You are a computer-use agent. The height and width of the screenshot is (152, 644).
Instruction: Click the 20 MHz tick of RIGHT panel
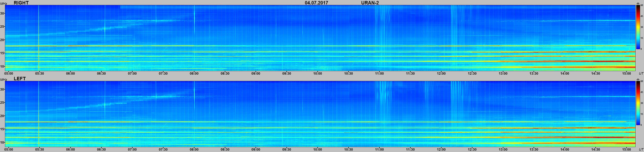(2, 40)
